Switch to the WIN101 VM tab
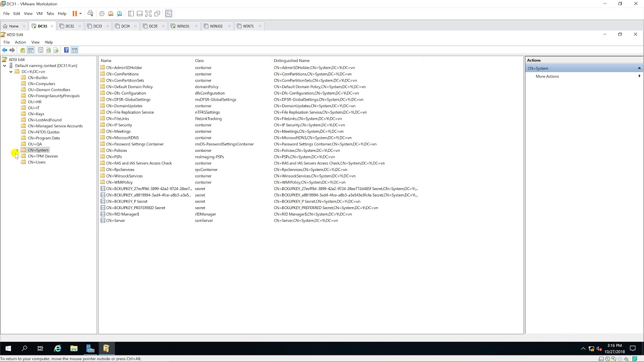 click(x=183, y=26)
